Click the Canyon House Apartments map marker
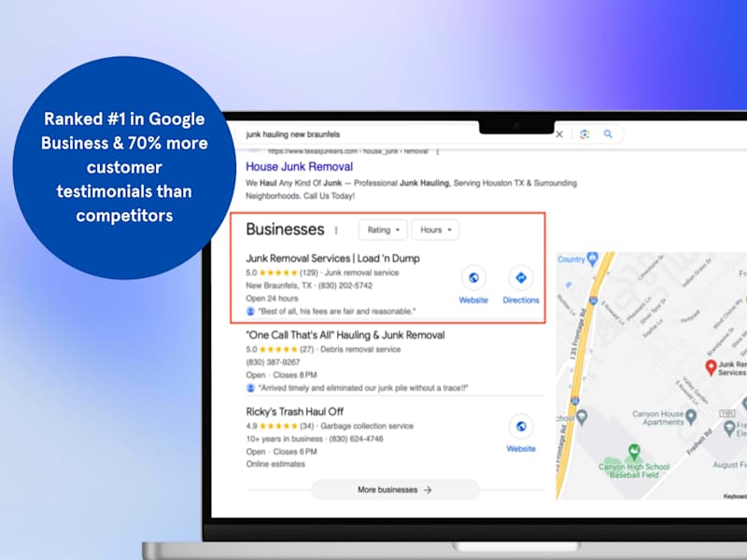Viewport: 747px width, 560px height. coord(691,417)
